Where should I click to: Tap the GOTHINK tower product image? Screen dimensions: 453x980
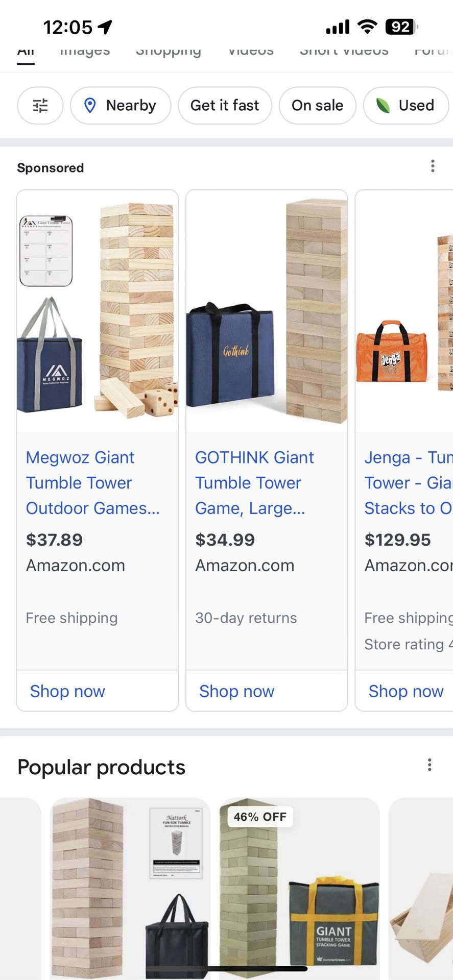click(267, 311)
